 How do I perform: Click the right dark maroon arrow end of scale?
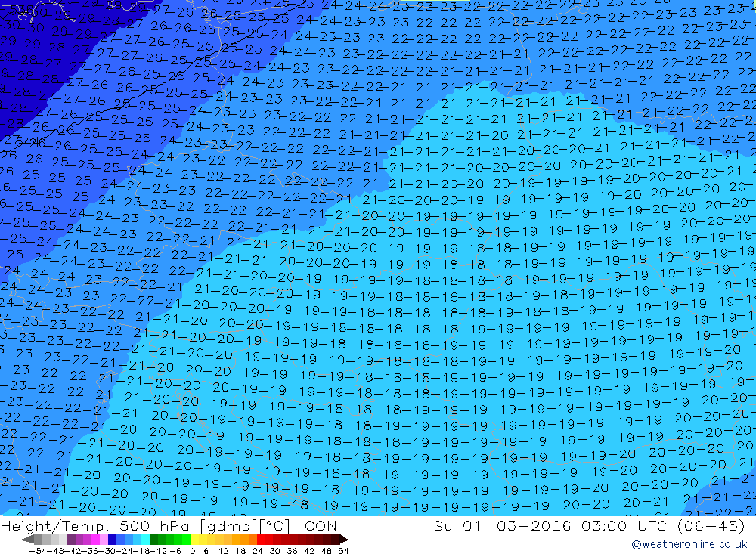[344, 539]
